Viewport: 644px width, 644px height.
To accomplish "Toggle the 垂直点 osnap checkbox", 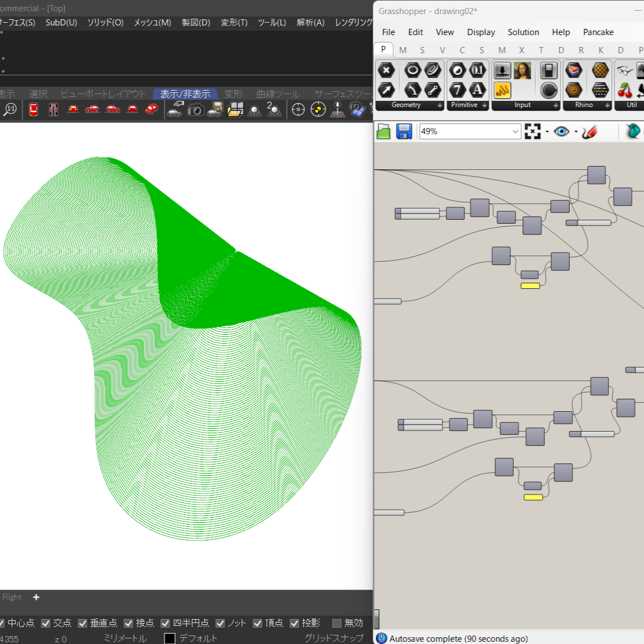I will (83, 623).
